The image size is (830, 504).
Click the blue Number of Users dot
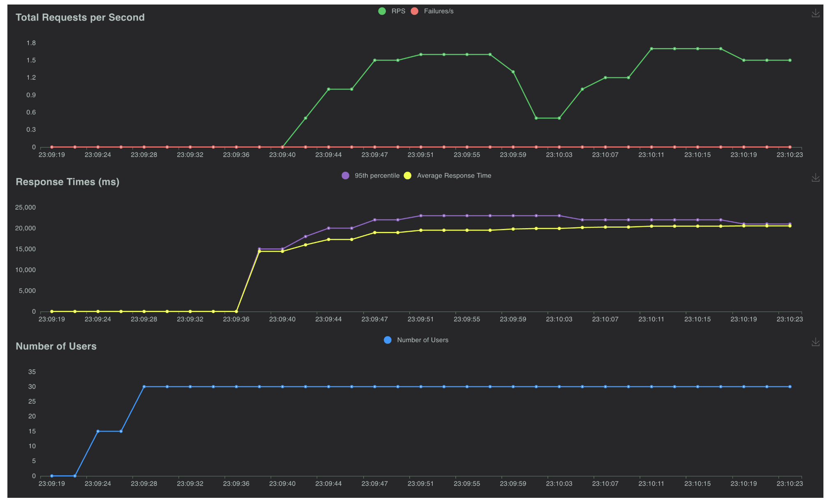[387, 340]
